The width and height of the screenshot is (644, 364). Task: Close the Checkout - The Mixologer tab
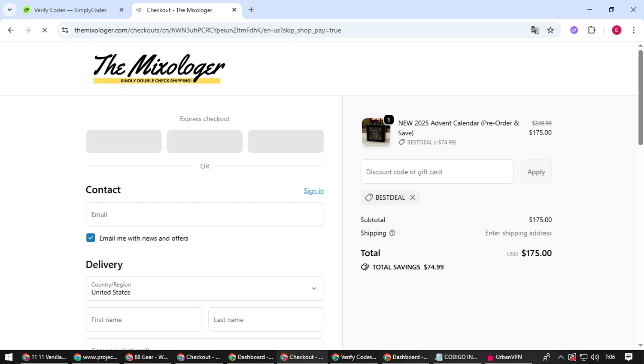(234, 9)
